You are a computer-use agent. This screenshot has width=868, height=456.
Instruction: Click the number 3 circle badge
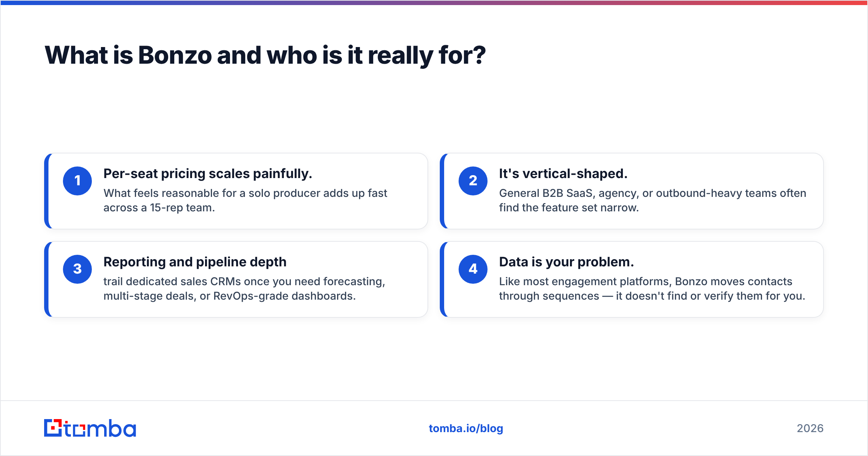click(77, 269)
